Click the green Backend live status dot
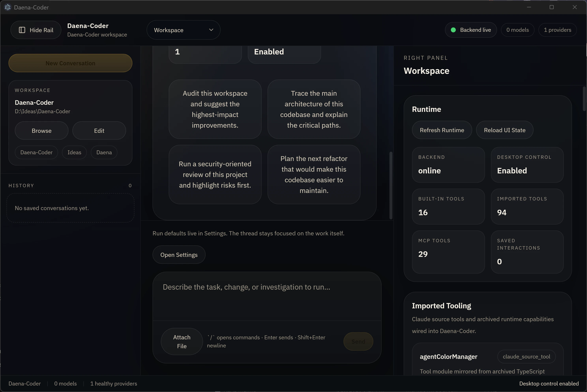The width and height of the screenshot is (587, 392). click(x=453, y=30)
